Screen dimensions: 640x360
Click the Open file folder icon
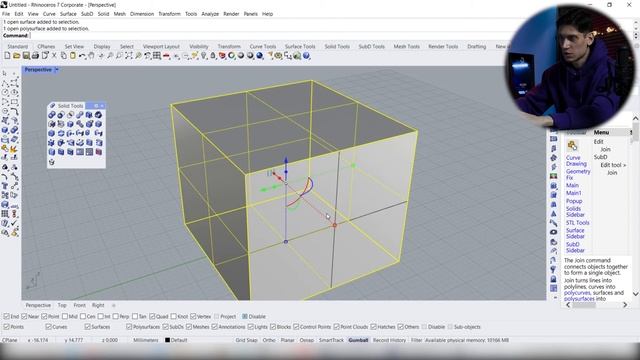click(16, 56)
